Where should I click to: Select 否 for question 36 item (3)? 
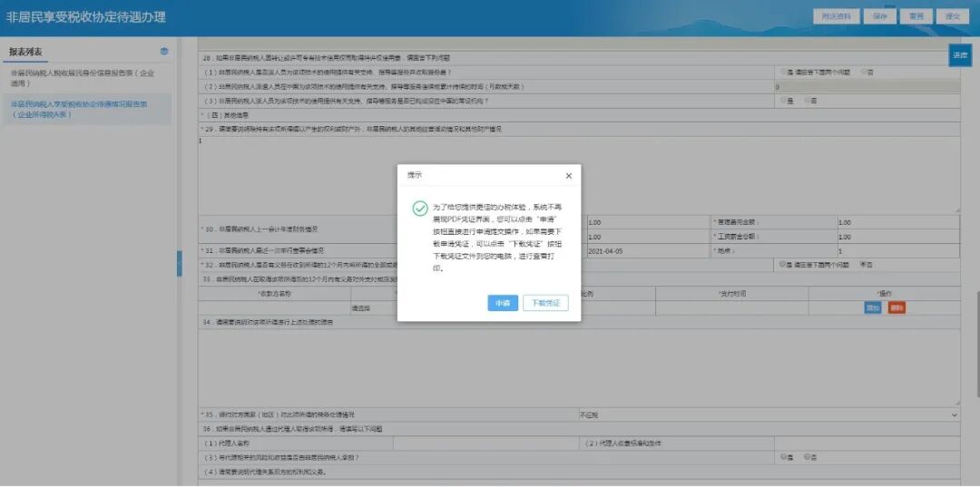point(808,457)
